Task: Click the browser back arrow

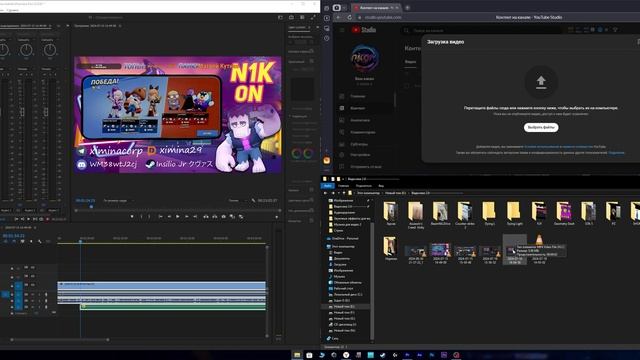Action: pos(338,17)
